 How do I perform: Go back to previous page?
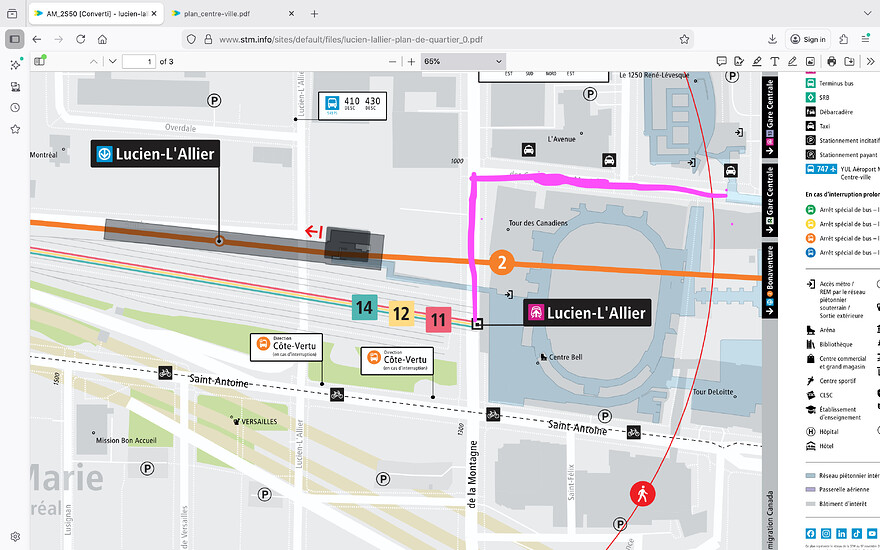click(37, 39)
